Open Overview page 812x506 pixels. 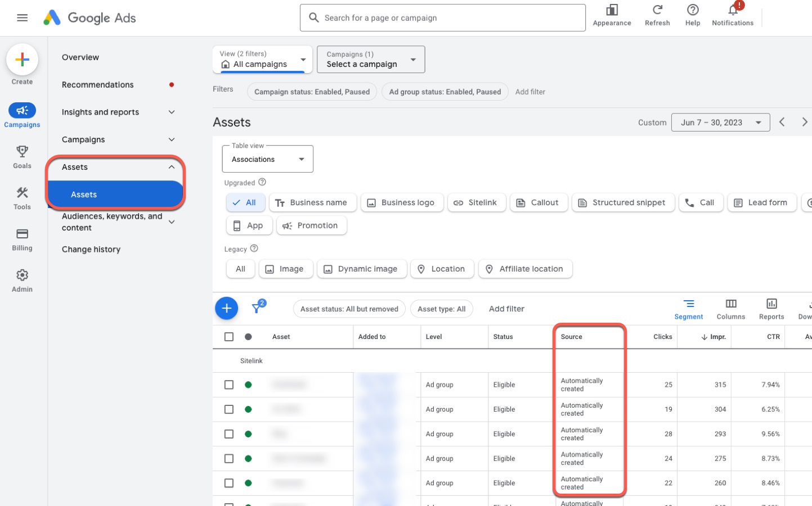point(80,57)
